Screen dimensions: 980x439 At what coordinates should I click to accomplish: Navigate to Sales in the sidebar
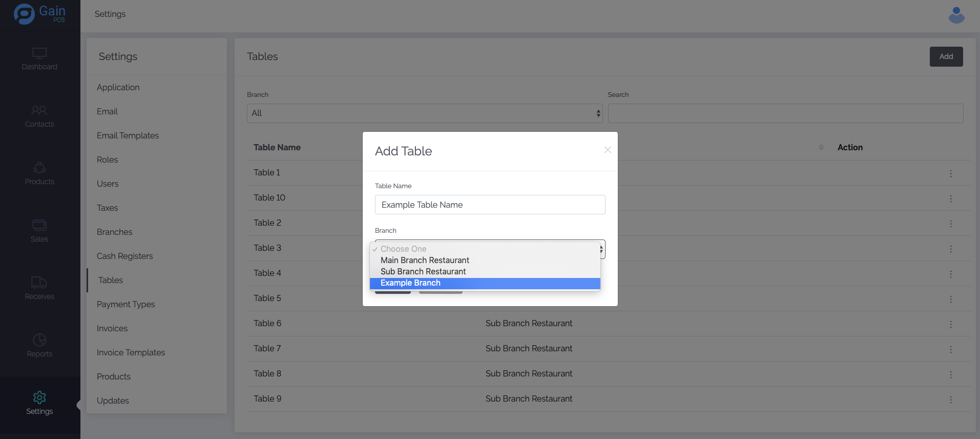pos(39,231)
